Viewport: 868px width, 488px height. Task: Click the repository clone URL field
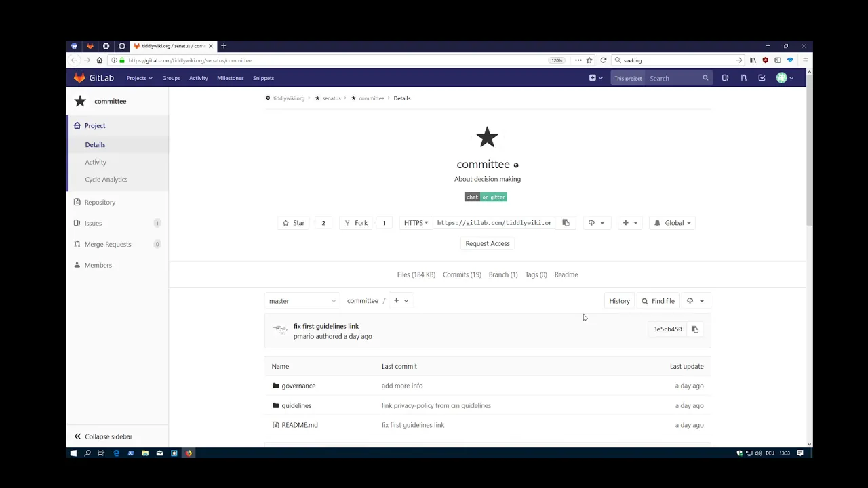[x=494, y=223]
